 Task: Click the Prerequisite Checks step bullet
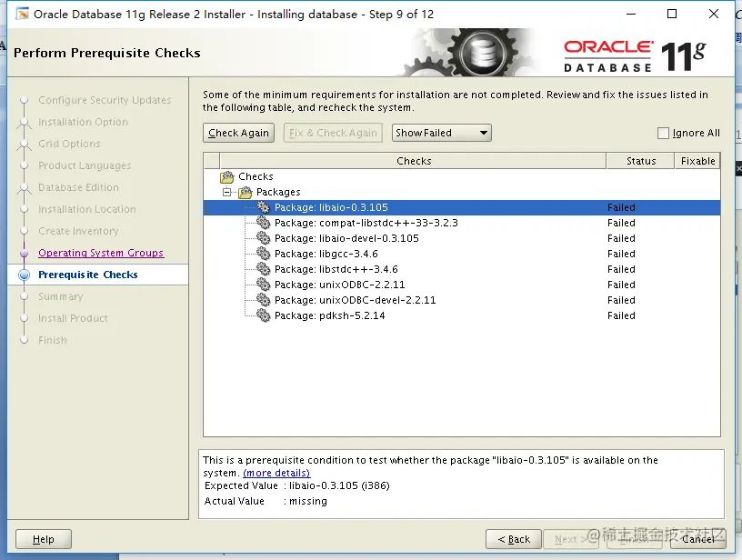[x=24, y=275]
